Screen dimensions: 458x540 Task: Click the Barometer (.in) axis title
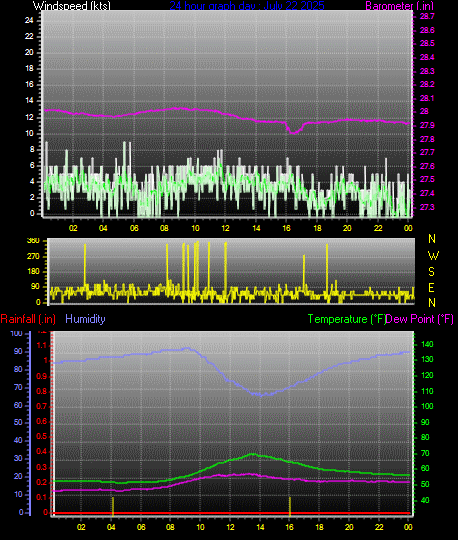[399, 6]
